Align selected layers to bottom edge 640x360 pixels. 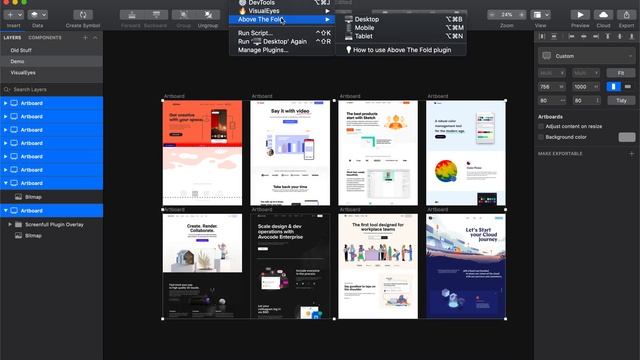(x=631, y=36)
